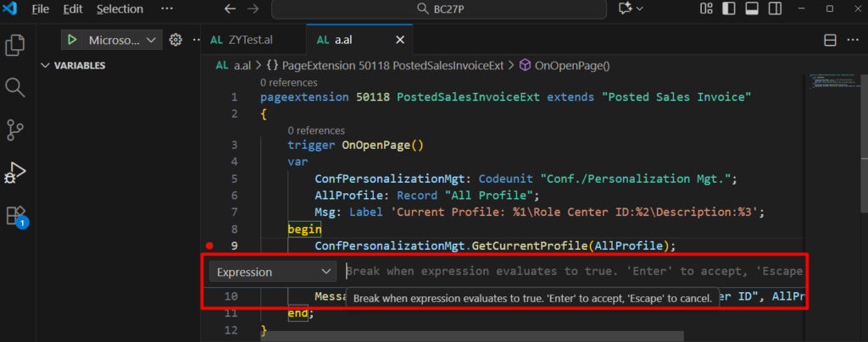Image resolution: width=868 pixels, height=342 pixels.
Task: Open the Source Control view
Action: coord(15,130)
